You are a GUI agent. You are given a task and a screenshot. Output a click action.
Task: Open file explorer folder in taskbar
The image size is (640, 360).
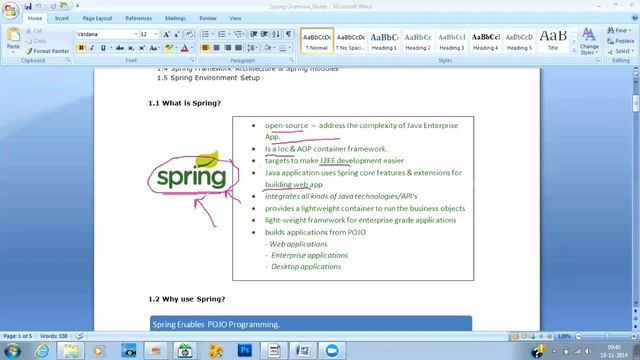pos(71,351)
